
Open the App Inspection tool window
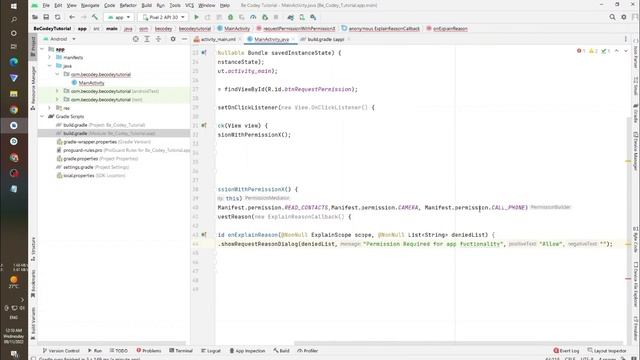click(247, 351)
